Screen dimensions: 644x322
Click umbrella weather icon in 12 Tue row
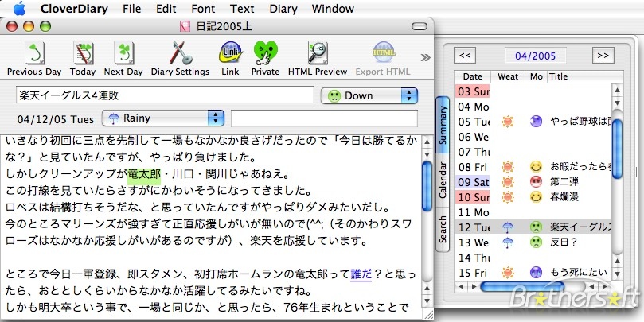click(x=508, y=227)
